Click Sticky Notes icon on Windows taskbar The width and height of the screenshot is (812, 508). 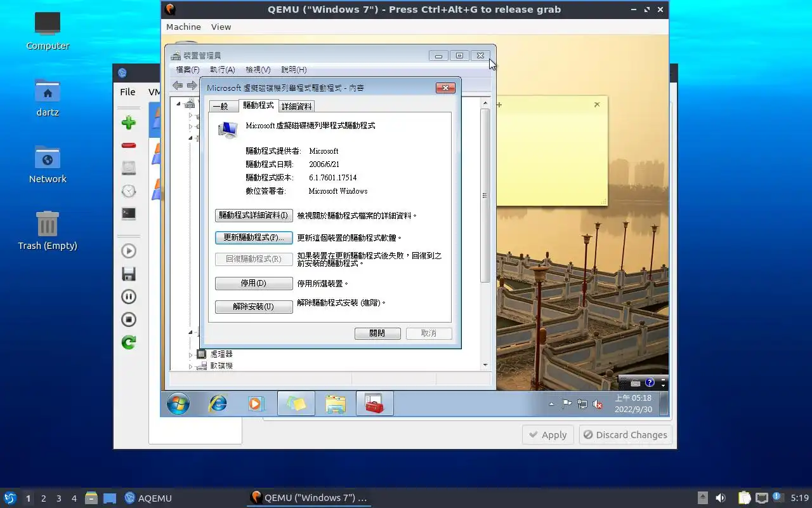tap(296, 403)
